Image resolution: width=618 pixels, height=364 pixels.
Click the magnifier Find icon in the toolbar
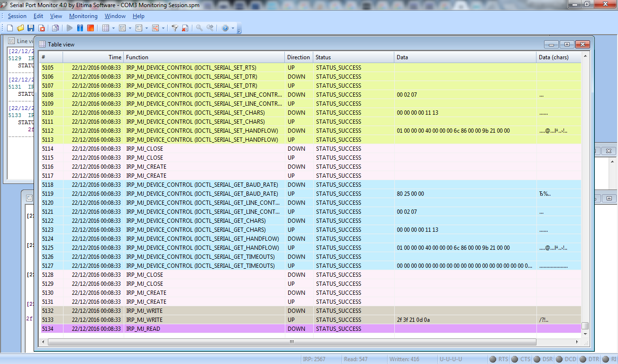[x=200, y=28]
